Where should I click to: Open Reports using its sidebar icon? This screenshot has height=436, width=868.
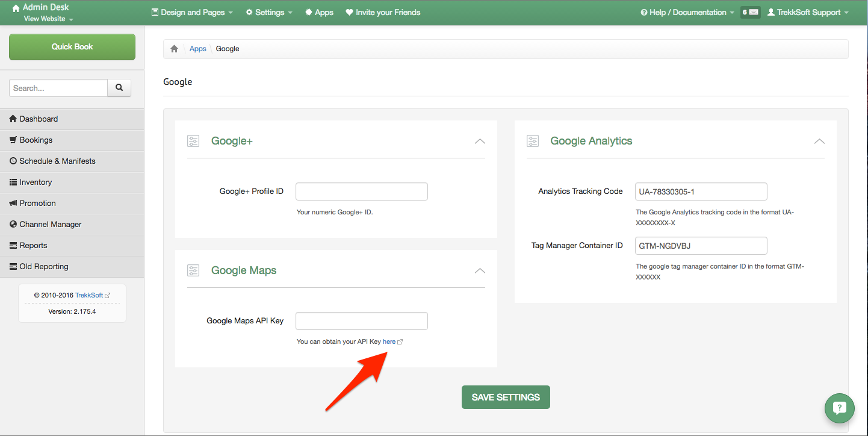[13, 245]
